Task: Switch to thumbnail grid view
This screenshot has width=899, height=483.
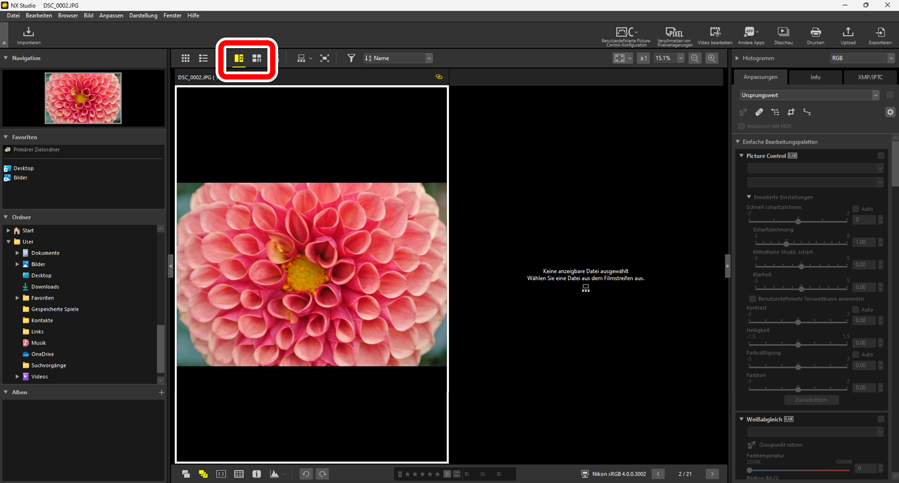Action: (x=185, y=59)
